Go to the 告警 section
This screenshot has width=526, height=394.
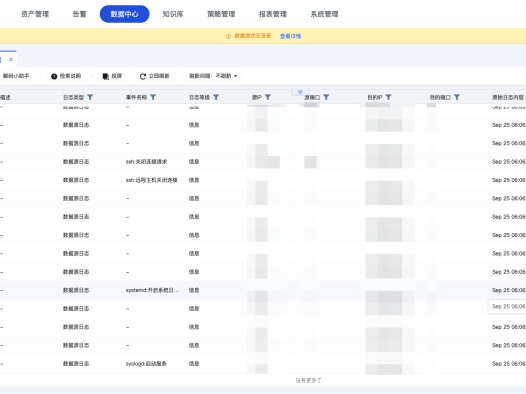click(x=80, y=14)
